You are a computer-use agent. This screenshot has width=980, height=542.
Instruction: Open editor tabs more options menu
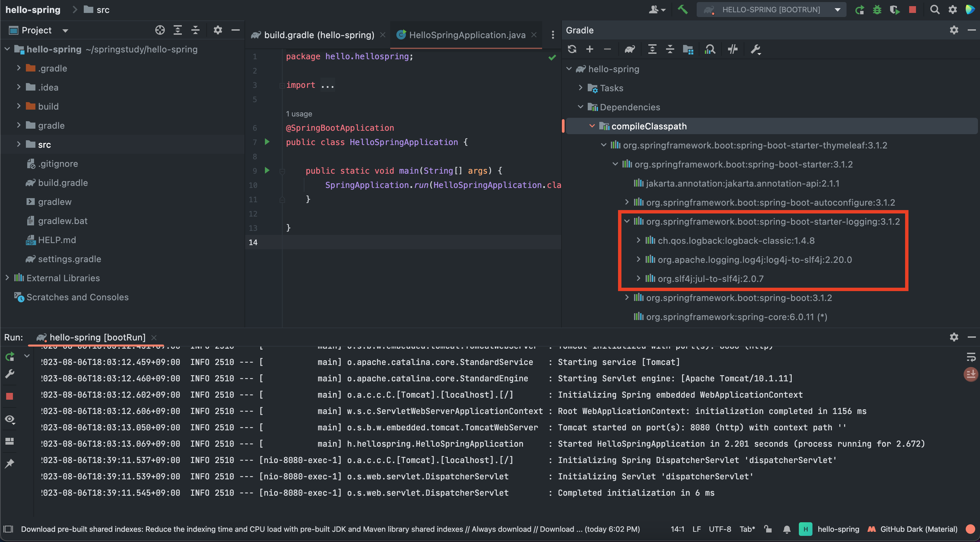(553, 35)
